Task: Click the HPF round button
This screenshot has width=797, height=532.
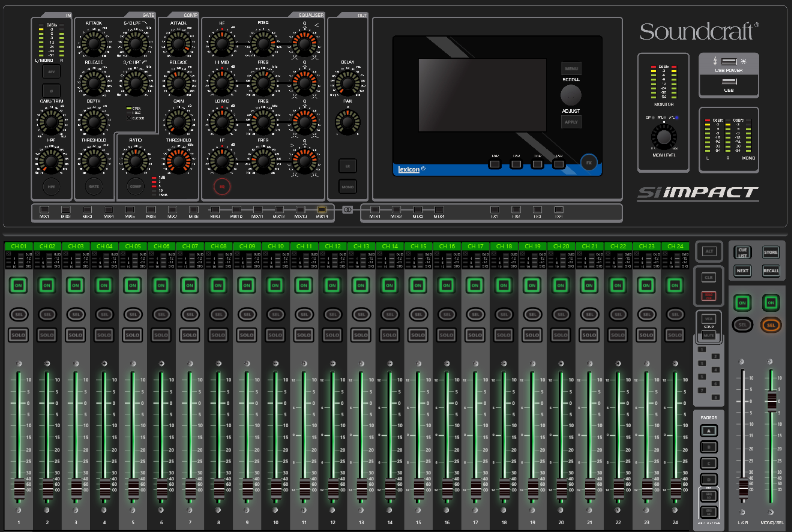Action: 52,187
